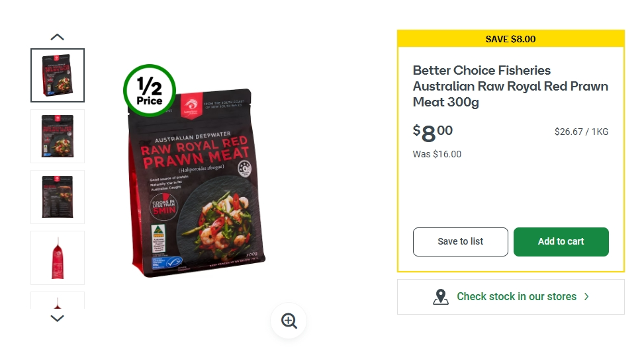Click the down chevron below thumbnails
Image resolution: width=644 pixels, height=355 pixels.
click(x=58, y=318)
